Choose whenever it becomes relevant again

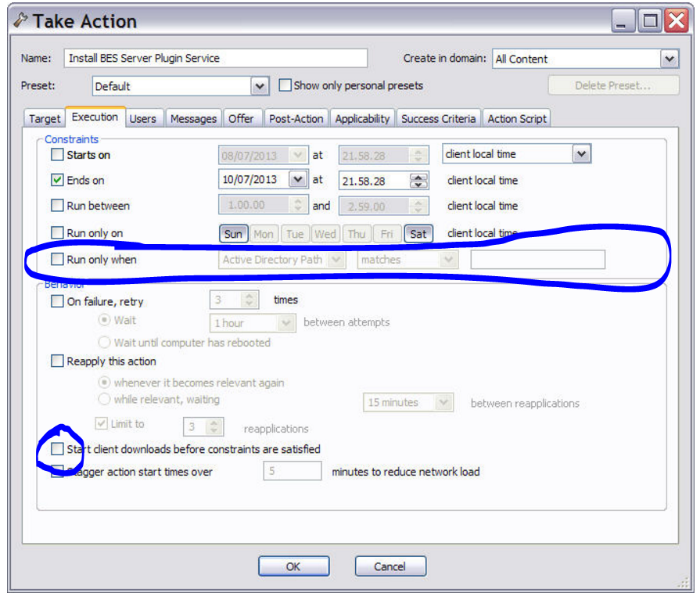tap(104, 383)
